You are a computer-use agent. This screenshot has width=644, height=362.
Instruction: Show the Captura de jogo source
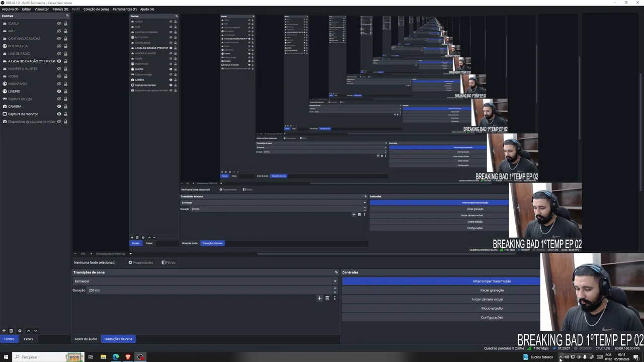pyautogui.click(x=59, y=99)
